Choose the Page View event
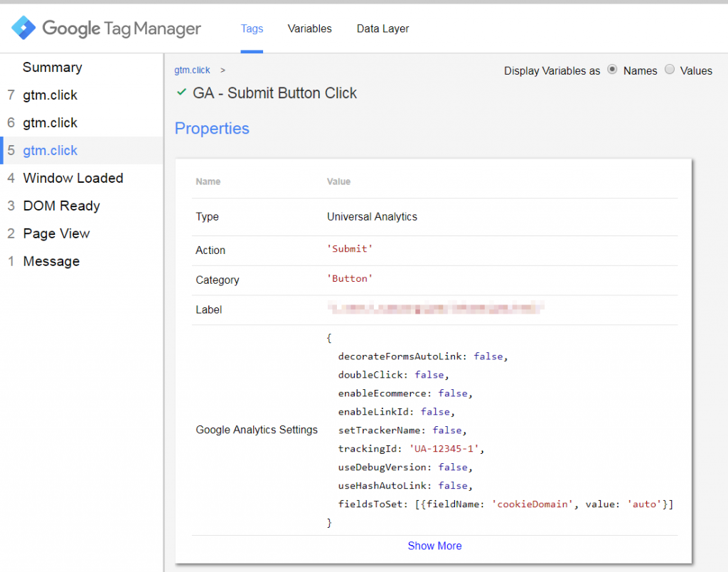The image size is (728, 572). (56, 234)
